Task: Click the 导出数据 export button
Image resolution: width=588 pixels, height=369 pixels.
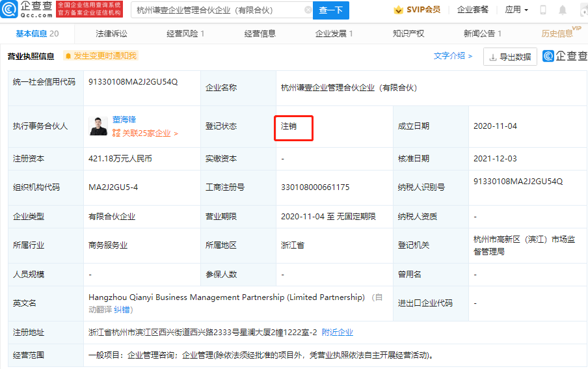Action: point(510,57)
